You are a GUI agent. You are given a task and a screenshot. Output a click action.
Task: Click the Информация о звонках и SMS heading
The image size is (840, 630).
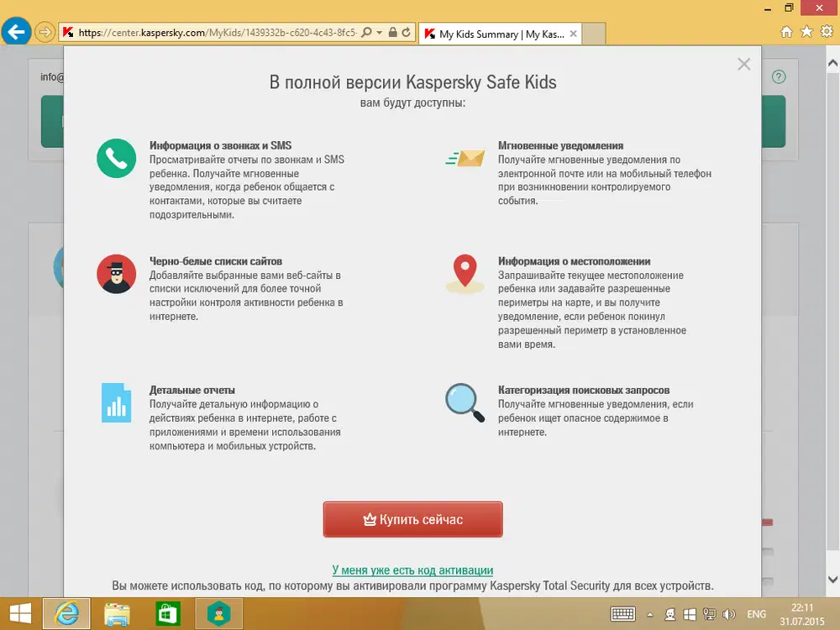tap(220, 145)
